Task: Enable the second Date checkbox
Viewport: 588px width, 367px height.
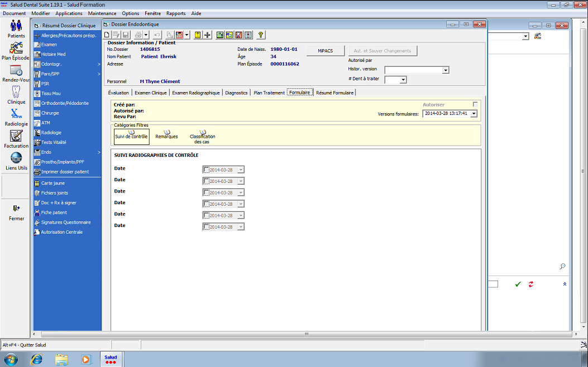Action: pyautogui.click(x=206, y=181)
